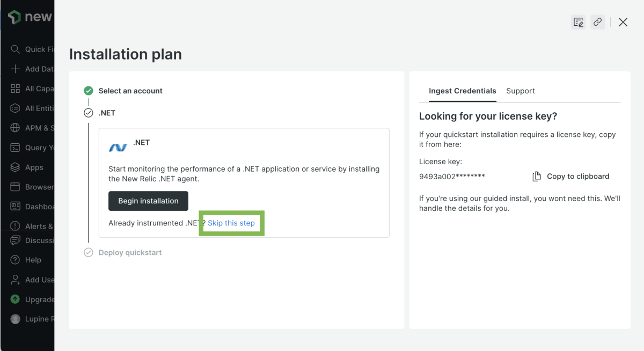
Task: Select the Ingest Credentials tab
Action: (462, 91)
